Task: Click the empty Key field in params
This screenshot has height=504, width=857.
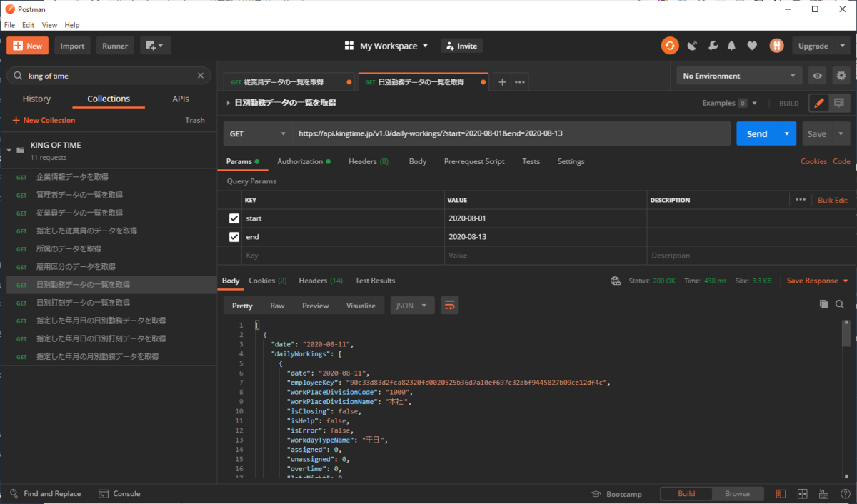Action: click(341, 256)
